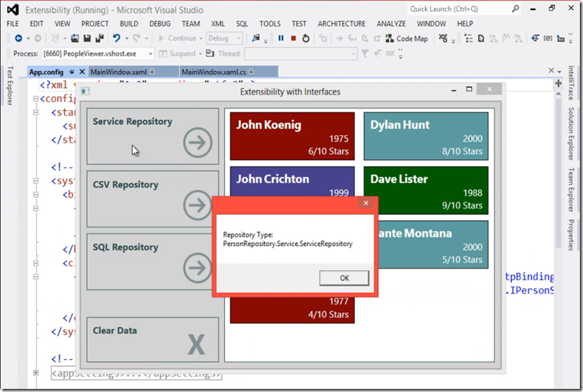Select the Dave Lister person card
This screenshot has width=583, height=392.
tap(426, 191)
